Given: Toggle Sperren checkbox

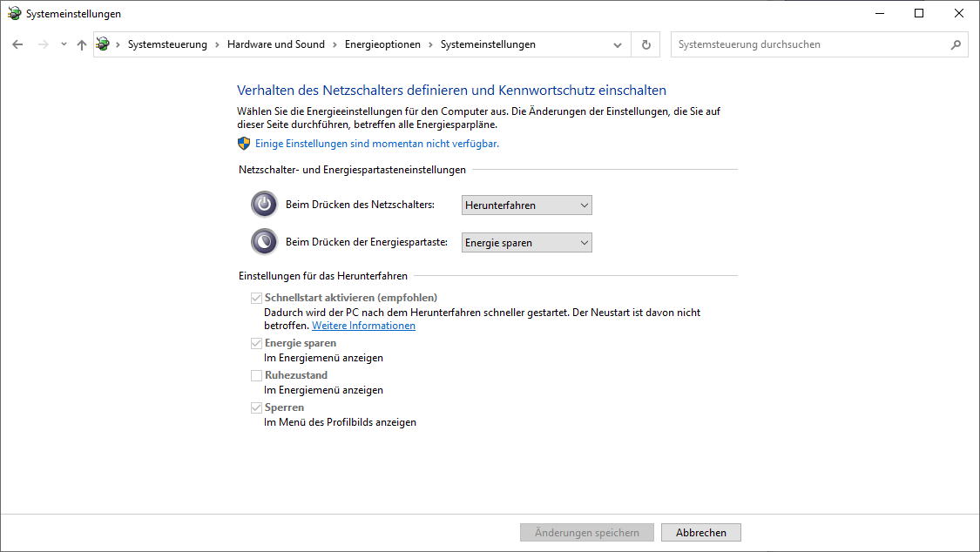Looking at the screenshot, I should tap(256, 407).
